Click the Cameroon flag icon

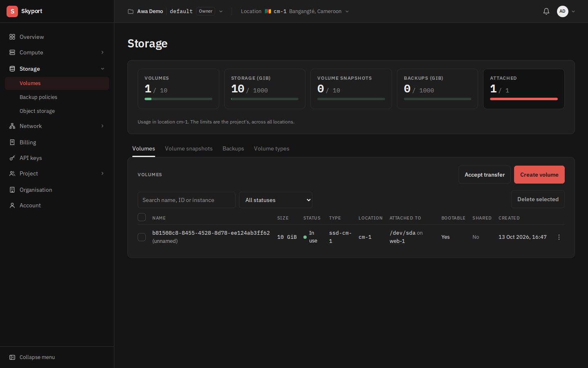pyautogui.click(x=268, y=11)
